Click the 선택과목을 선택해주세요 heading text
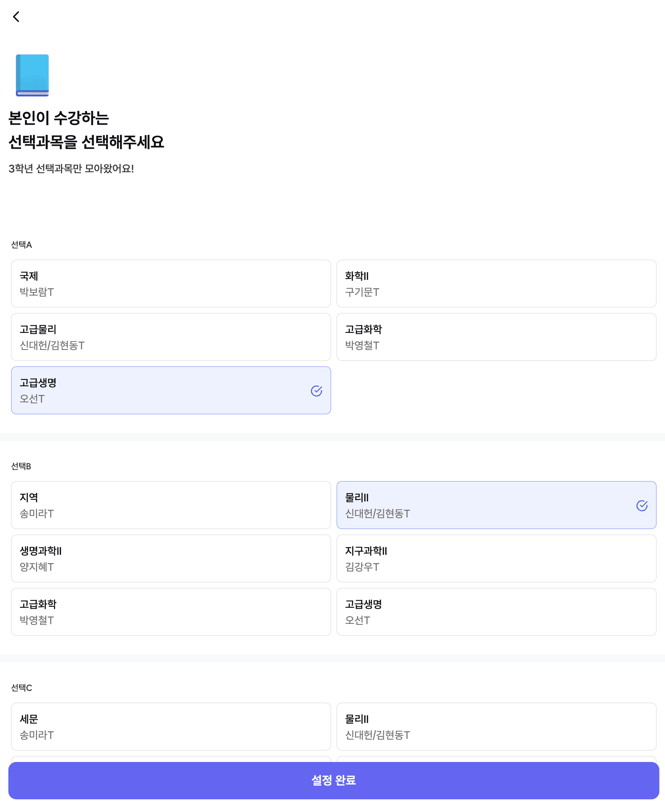The image size is (665, 812). (x=86, y=142)
